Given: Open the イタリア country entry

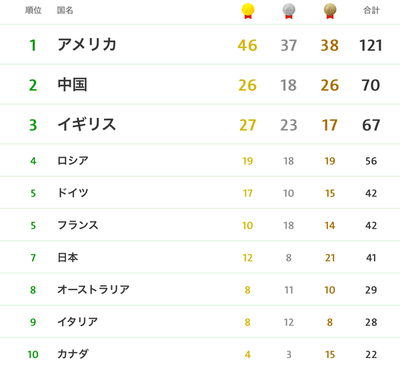Looking at the screenshot, I should coord(200,322).
